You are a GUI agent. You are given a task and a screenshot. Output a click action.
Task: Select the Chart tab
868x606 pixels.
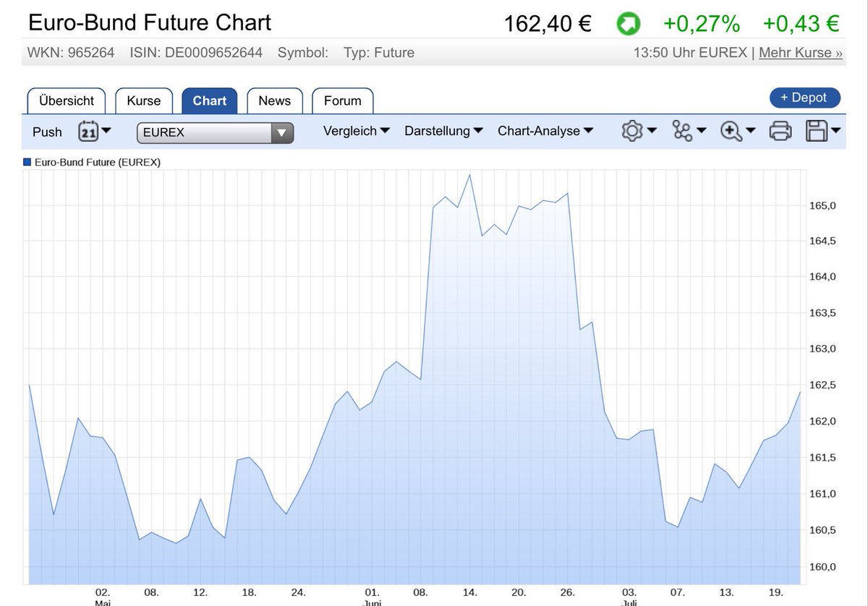pyautogui.click(x=210, y=101)
